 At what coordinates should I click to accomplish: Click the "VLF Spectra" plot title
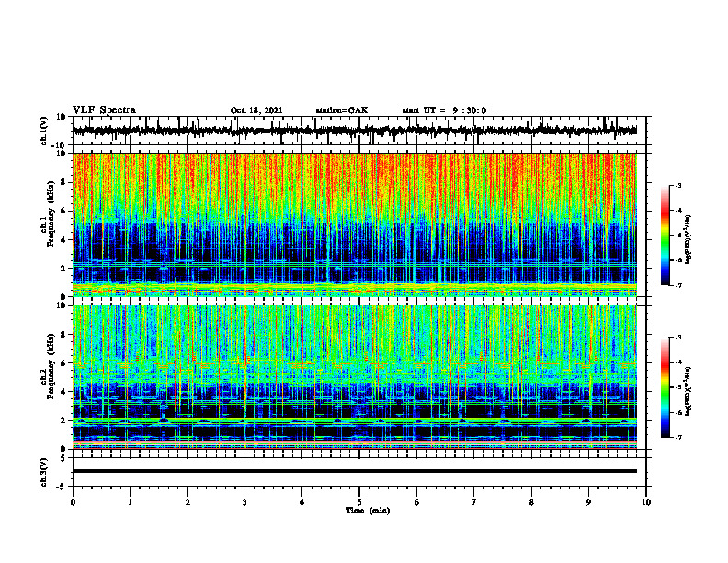click(104, 109)
